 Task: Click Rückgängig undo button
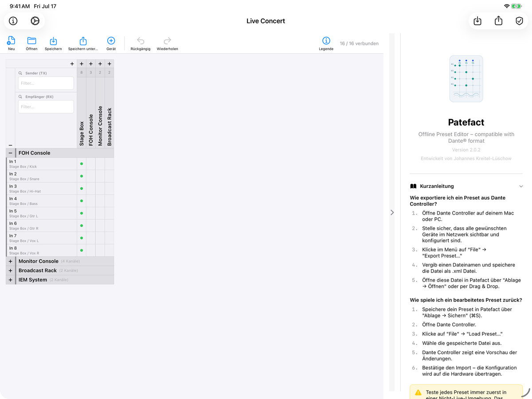(141, 43)
